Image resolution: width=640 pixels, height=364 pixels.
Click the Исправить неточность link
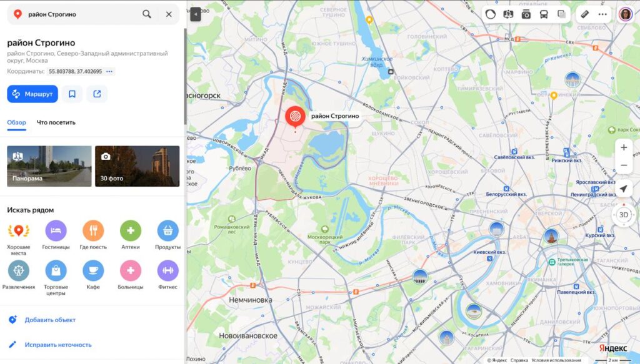(x=57, y=345)
